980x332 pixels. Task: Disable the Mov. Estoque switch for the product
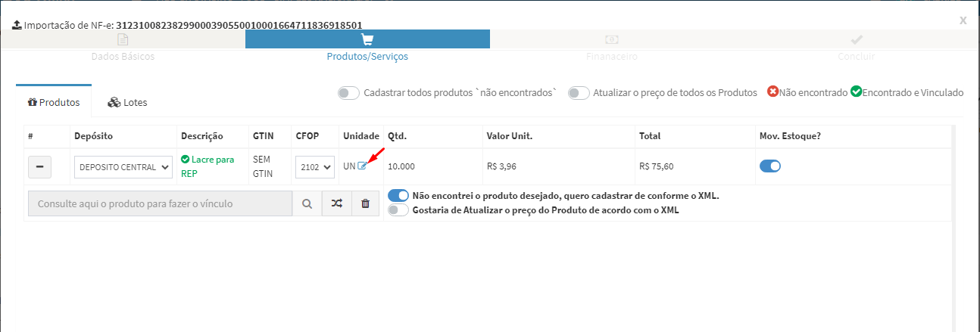click(770, 166)
